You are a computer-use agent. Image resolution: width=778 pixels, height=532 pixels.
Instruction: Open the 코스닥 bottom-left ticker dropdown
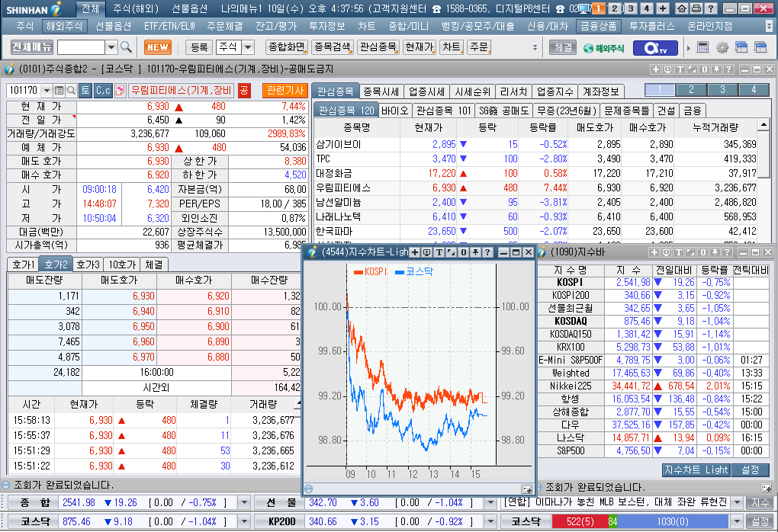pos(243,521)
